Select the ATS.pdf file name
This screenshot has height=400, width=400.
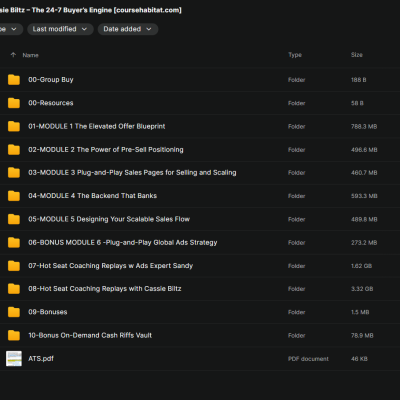click(x=41, y=359)
